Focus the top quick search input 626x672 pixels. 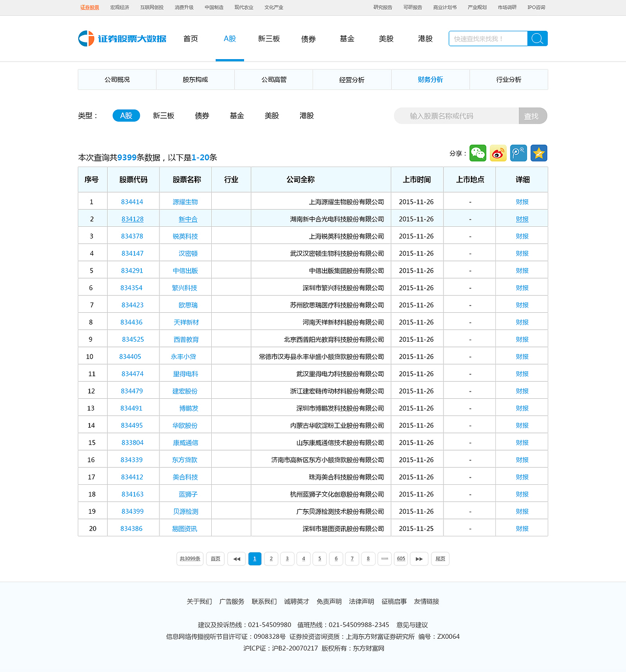click(488, 39)
